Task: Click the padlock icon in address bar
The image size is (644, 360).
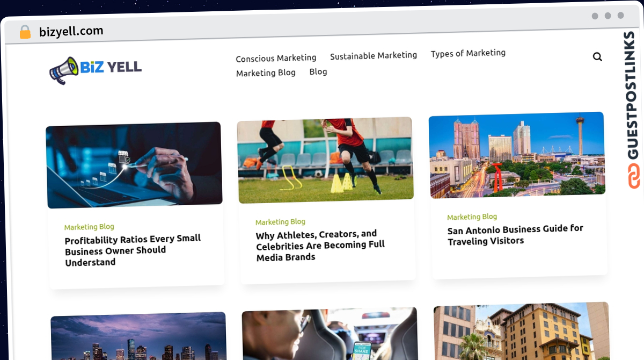Action: tap(25, 32)
